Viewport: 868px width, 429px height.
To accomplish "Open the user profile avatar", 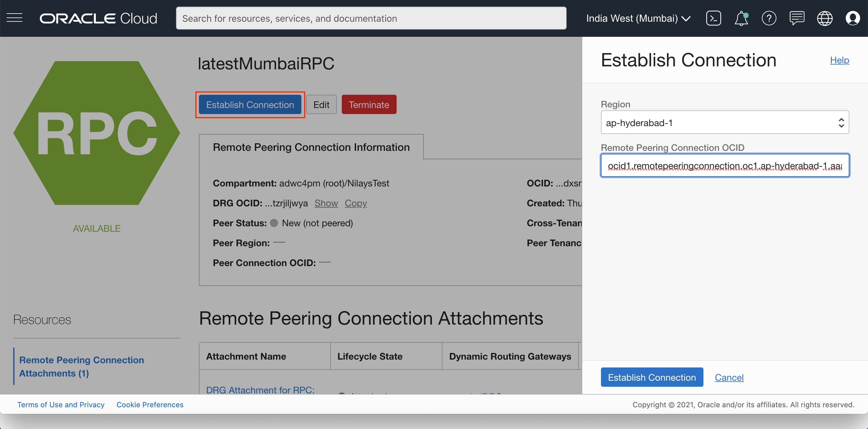I will pos(853,18).
